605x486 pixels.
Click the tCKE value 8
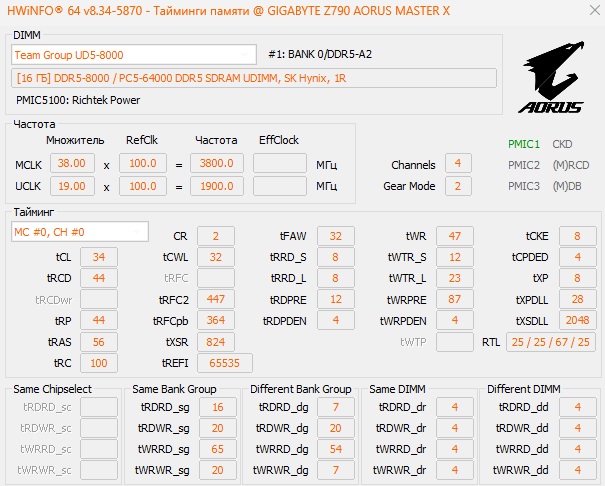[x=578, y=236]
